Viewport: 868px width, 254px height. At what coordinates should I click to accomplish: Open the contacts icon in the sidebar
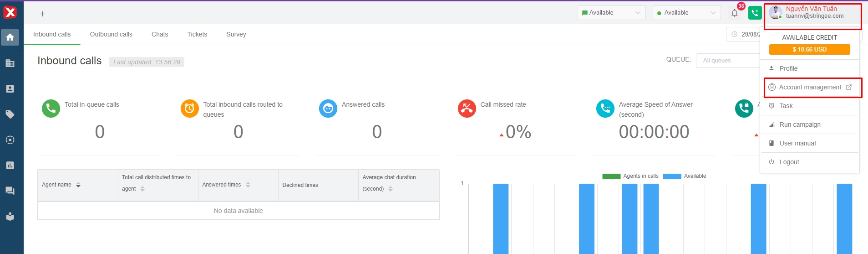(10, 89)
